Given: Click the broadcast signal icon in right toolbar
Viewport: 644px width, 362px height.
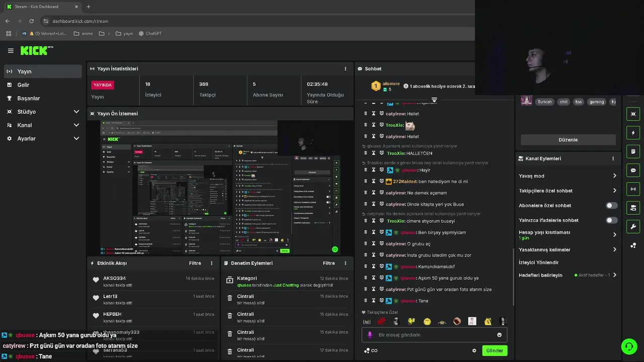Looking at the screenshot, I should point(633,189).
